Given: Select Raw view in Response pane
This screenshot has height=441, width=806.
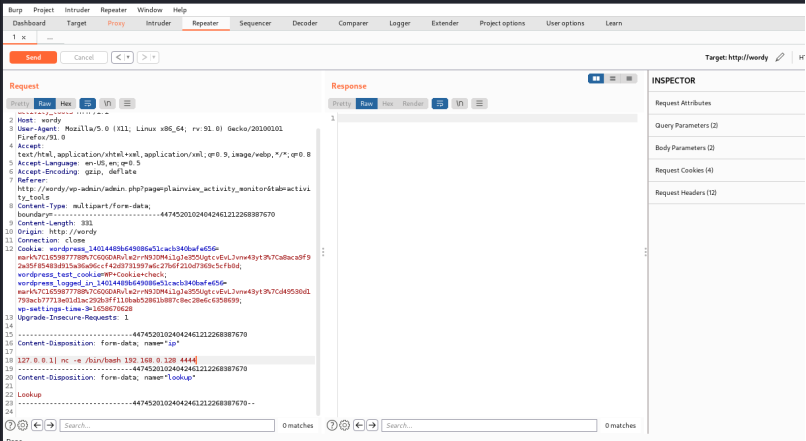Looking at the screenshot, I should click(367, 103).
